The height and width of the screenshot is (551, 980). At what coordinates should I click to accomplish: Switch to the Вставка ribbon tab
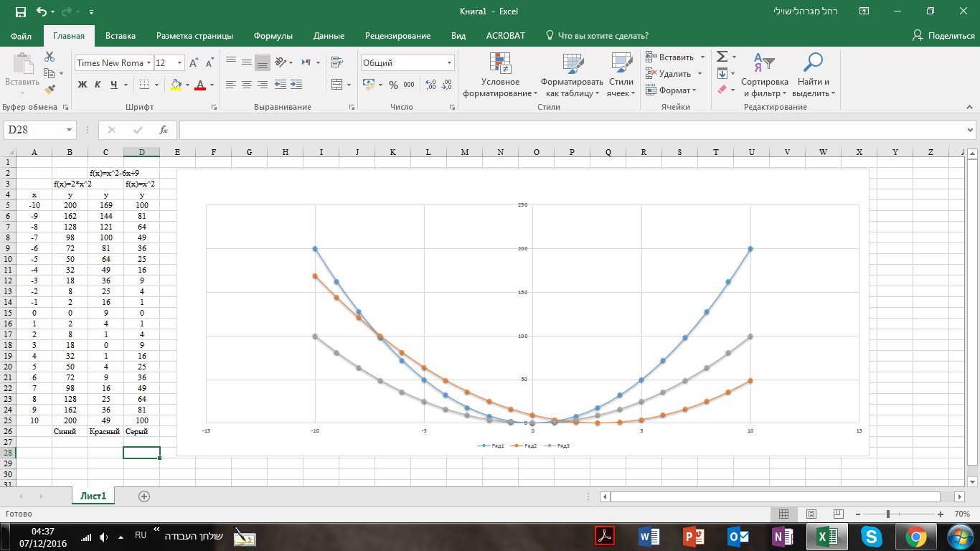(121, 36)
